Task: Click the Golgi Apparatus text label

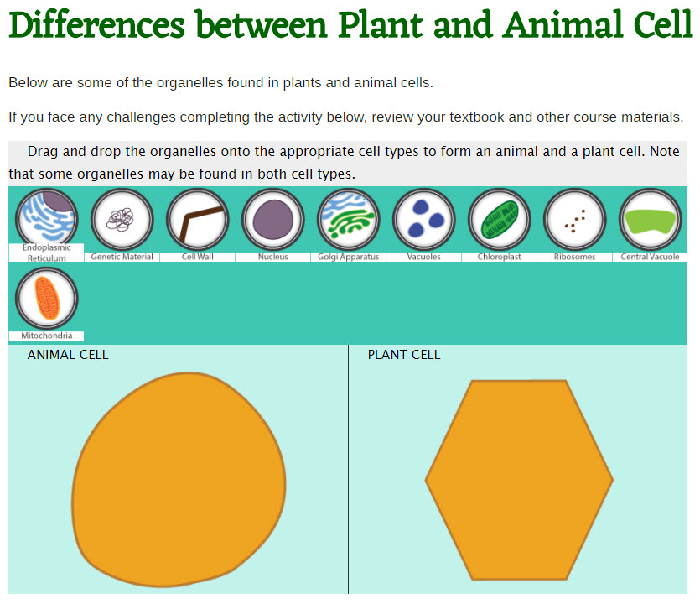Action: tap(349, 257)
